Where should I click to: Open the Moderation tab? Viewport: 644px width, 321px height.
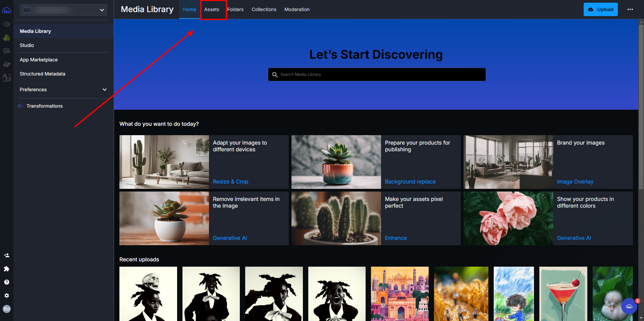click(297, 9)
